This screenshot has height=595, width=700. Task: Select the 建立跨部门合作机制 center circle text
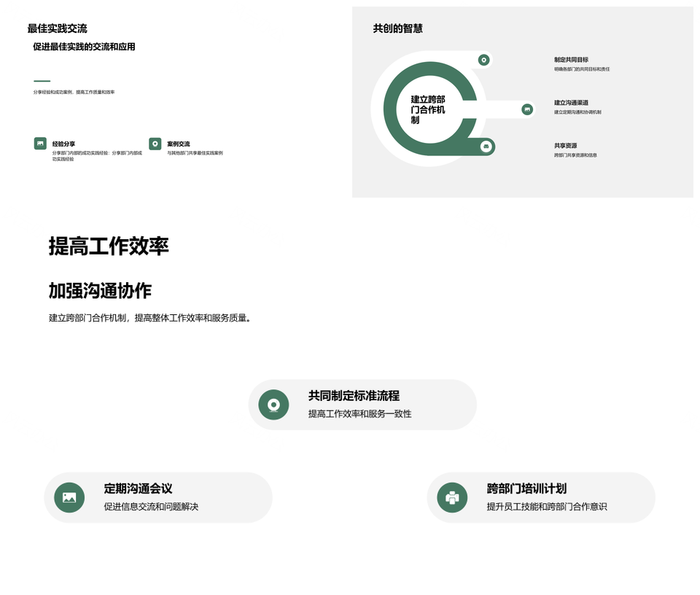[x=427, y=109]
